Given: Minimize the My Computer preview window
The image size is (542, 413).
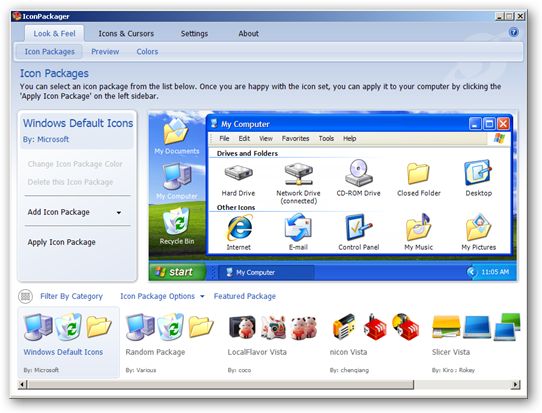Looking at the screenshot, I should point(475,123).
